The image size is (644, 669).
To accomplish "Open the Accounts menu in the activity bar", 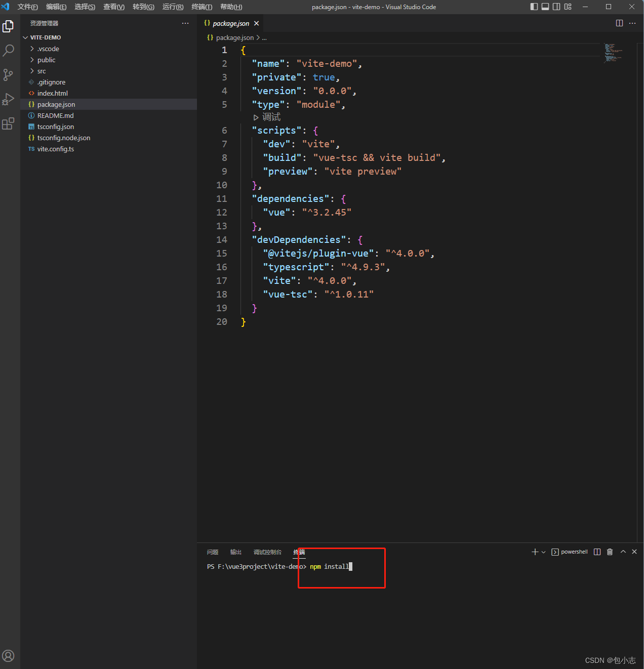I will click(x=8, y=656).
